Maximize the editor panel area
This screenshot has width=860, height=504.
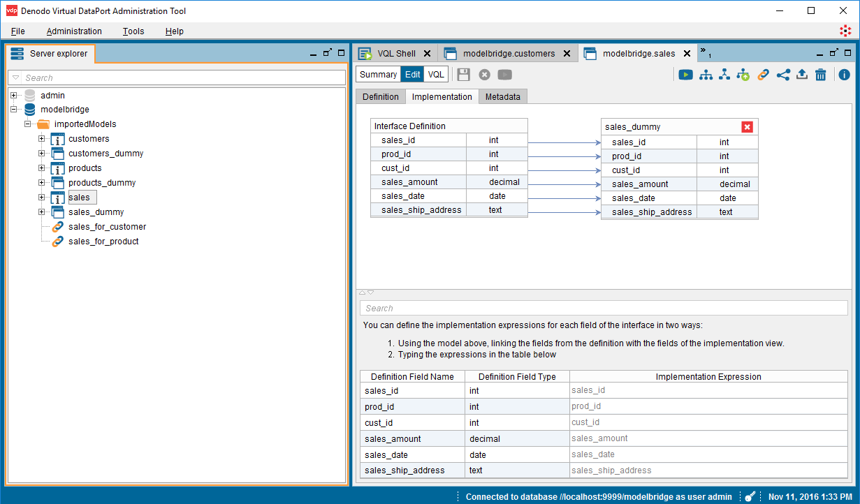pyautogui.click(x=848, y=53)
